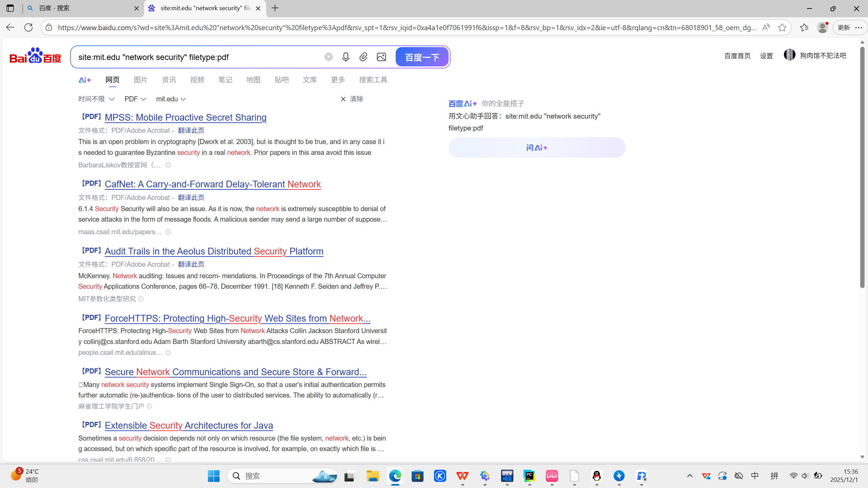Add page to favorites star icon
Viewport: 868px width, 488px height.
(782, 27)
